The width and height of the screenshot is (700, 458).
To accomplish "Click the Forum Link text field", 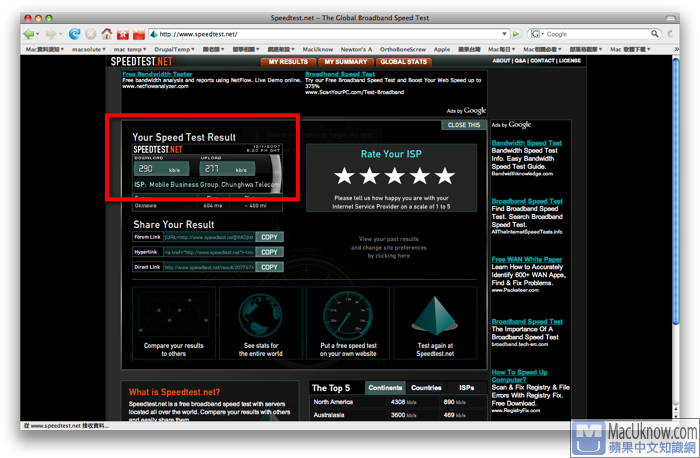I will (x=209, y=237).
